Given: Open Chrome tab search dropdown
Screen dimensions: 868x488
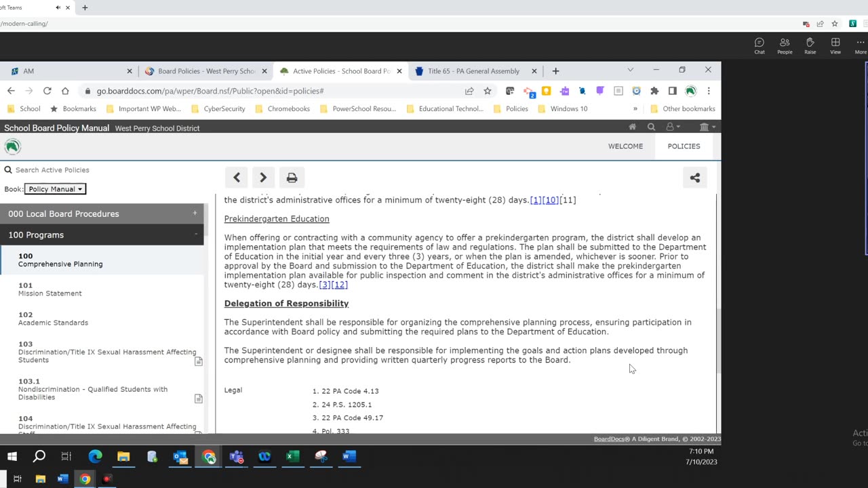Looking at the screenshot, I should coord(630,70).
